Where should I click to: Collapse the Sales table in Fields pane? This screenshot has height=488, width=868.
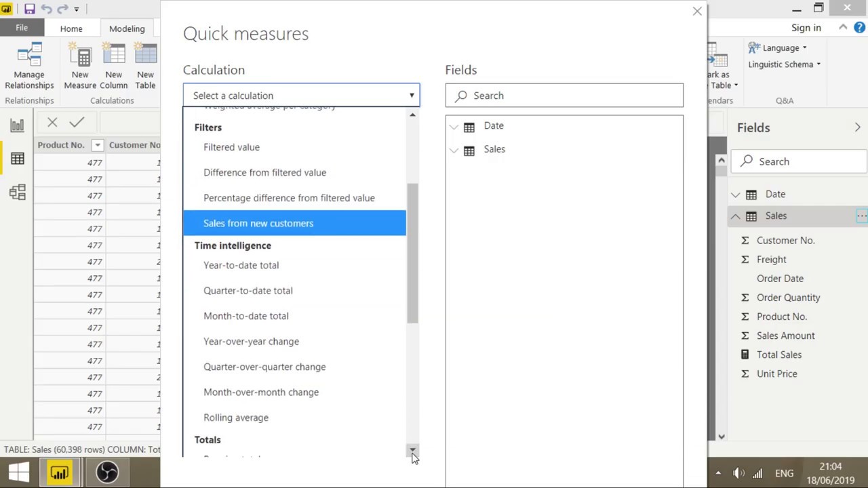click(x=735, y=216)
